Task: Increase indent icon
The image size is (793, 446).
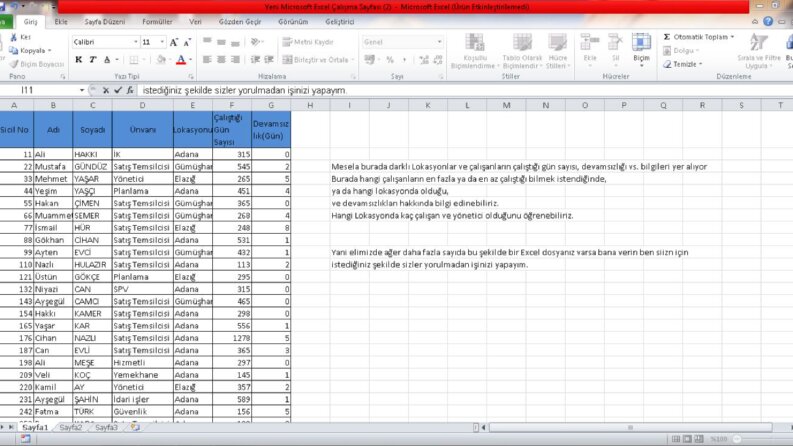Action: click(269, 60)
